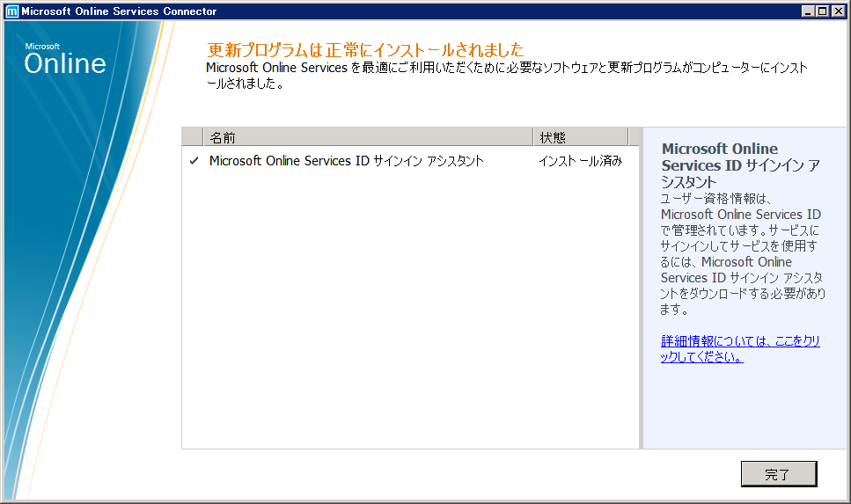The width and height of the screenshot is (851, 504).
Task: Minimize the Microsoft Online Services Connector window
Action: pos(808,11)
